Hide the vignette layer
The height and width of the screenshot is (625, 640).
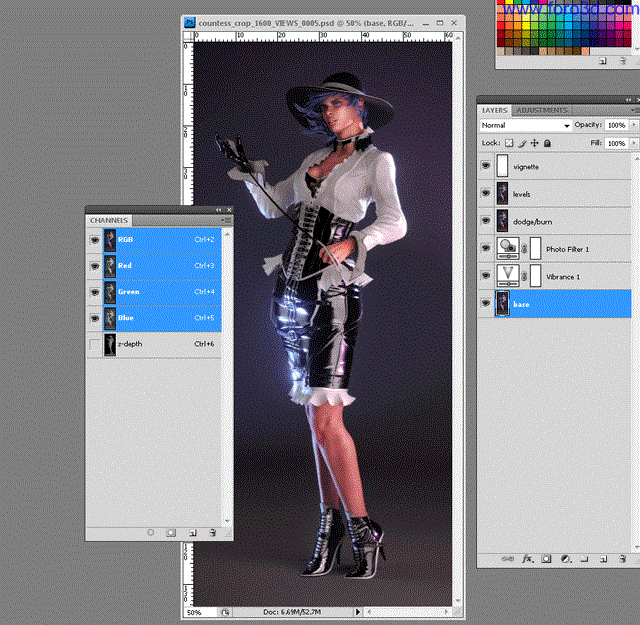click(x=486, y=166)
